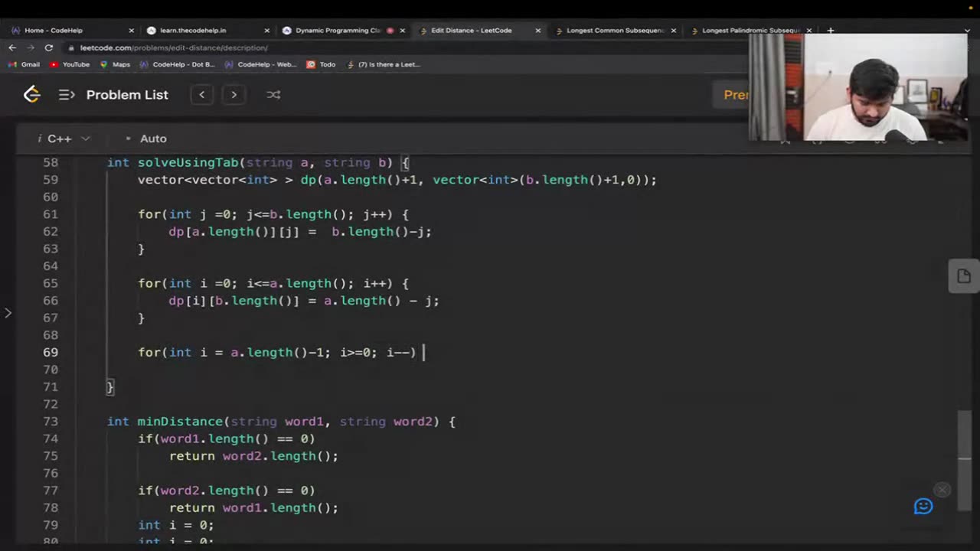This screenshot has width=980, height=551.
Task: Click int i = 0; on line 79
Action: click(x=176, y=525)
